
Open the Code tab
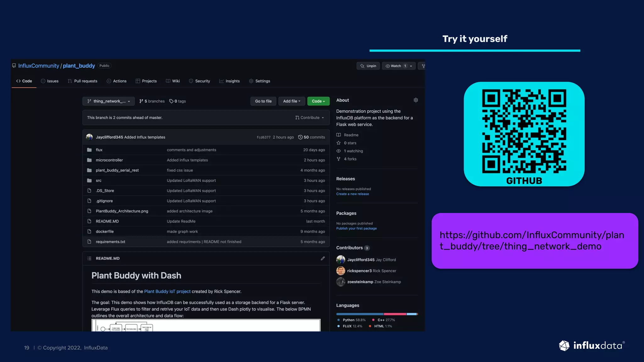pos(24,81)
